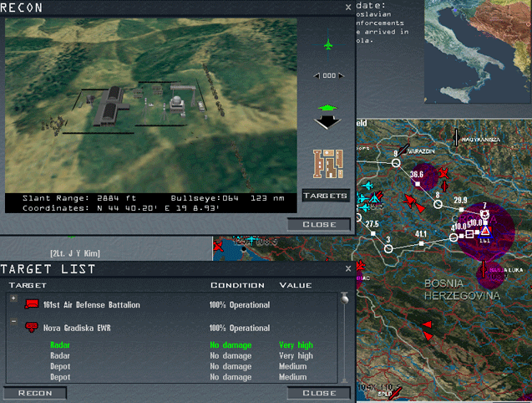Click the green aircraft heading icon in Recon
The image size is (532, 403).
[327, 45]
